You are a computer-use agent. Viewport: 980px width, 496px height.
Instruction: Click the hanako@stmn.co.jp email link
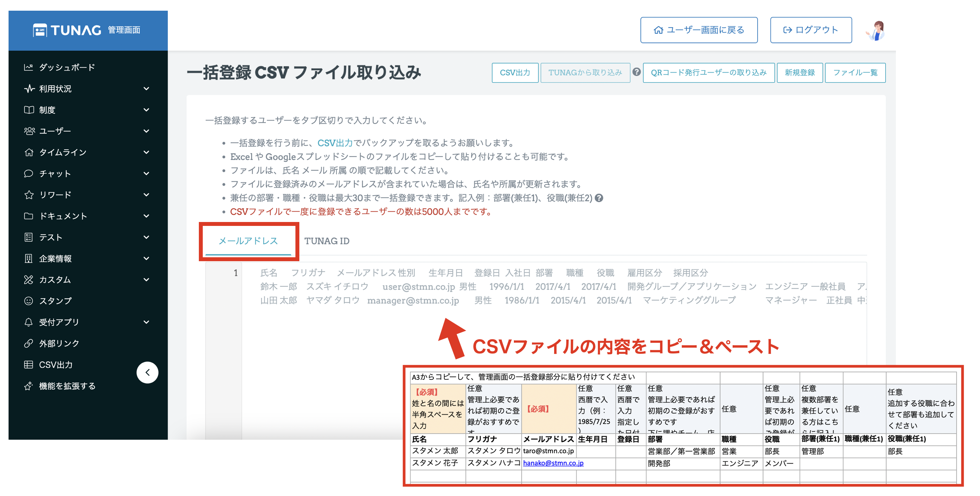coord(553,463)
